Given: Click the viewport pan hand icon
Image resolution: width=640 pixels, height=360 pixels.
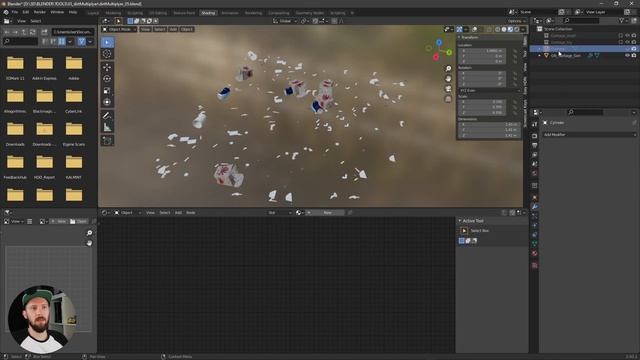Looking at the screenshot, I should [x=448, y=78].
